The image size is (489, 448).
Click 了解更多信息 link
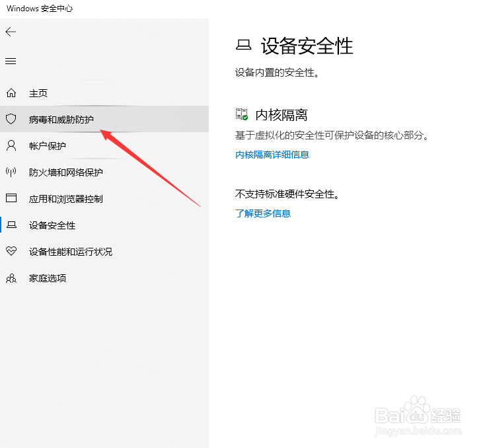point(263,213)
